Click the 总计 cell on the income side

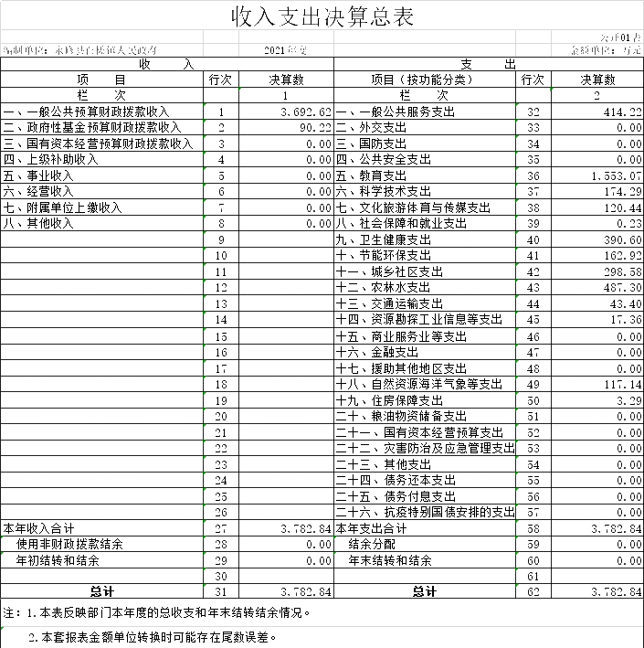(x=101, y=591)
